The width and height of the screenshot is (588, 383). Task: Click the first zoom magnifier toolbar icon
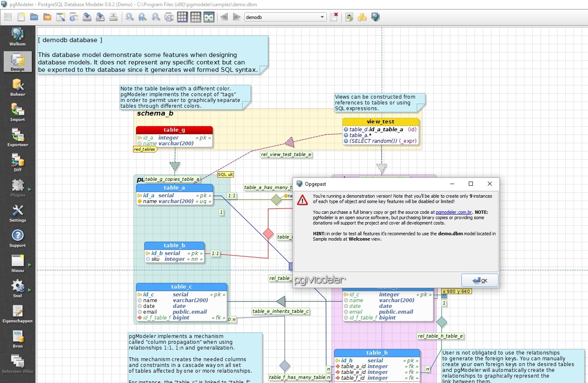(130, 17)
